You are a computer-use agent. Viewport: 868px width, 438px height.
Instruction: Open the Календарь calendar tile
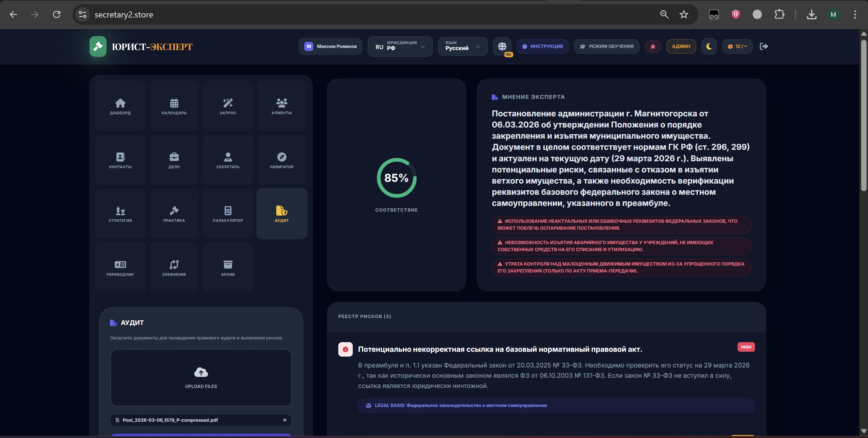[x=174, y=106]
